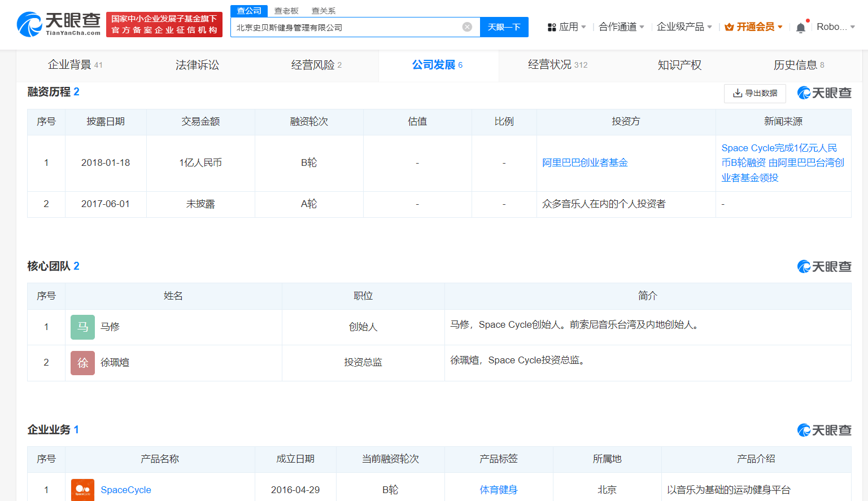
Task: Open the 经营状况 tab
Action: point(557,65)
